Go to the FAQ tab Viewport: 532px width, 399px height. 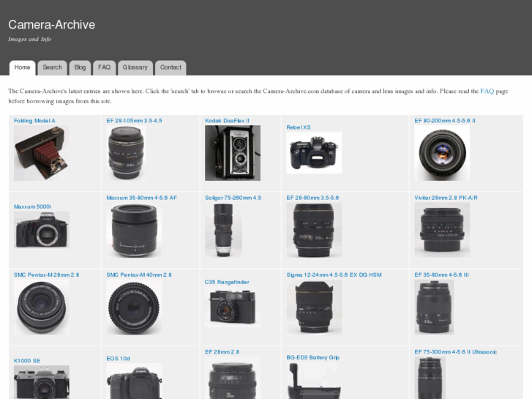click(105, 67)
